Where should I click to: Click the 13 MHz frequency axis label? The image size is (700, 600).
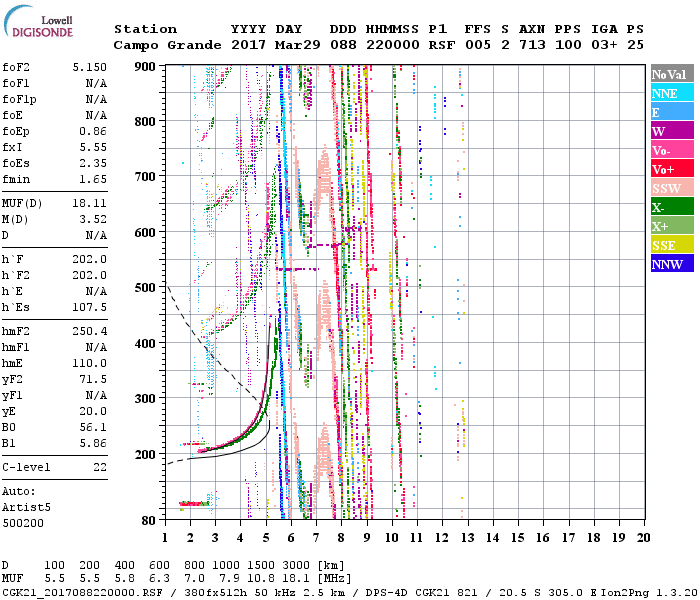point(467,538)
